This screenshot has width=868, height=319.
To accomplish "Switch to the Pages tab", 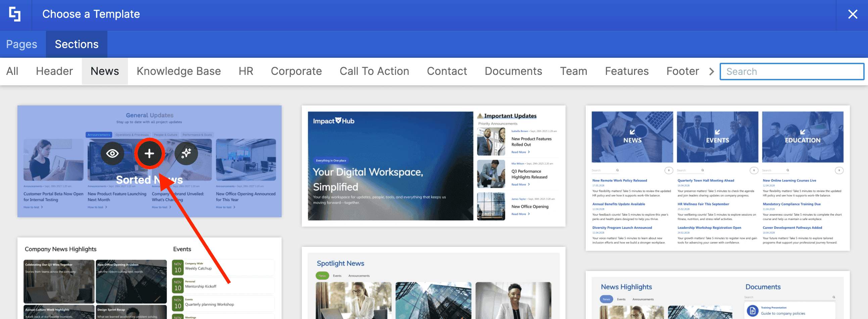I will click(x=21, y=44).
